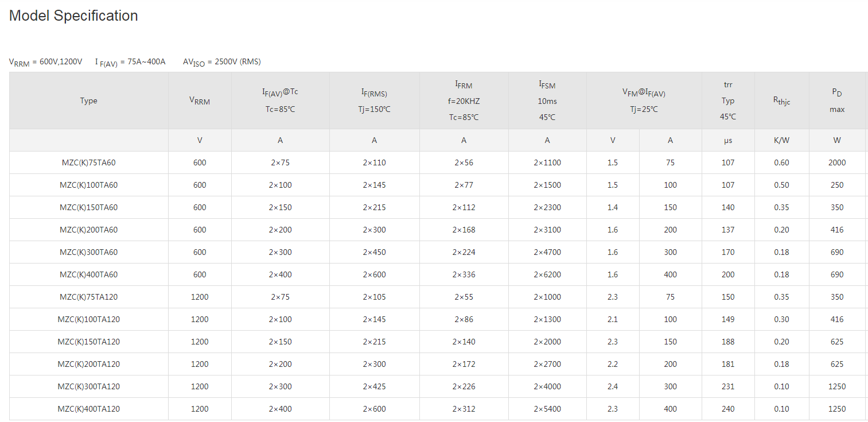
Task: Click the 231 trr value
Action: [x=728, y=386]
